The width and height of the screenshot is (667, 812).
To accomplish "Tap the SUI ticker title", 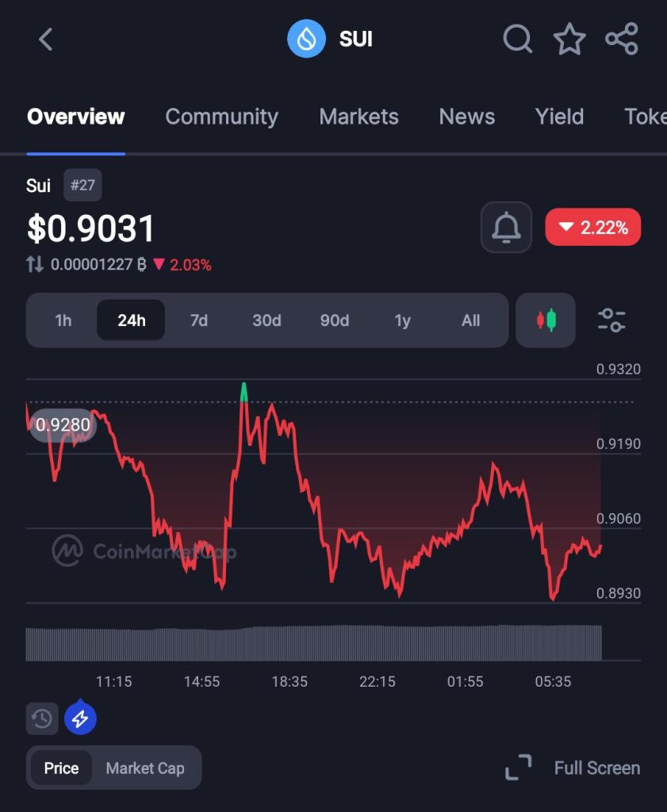I will click(x=356, y=39).
